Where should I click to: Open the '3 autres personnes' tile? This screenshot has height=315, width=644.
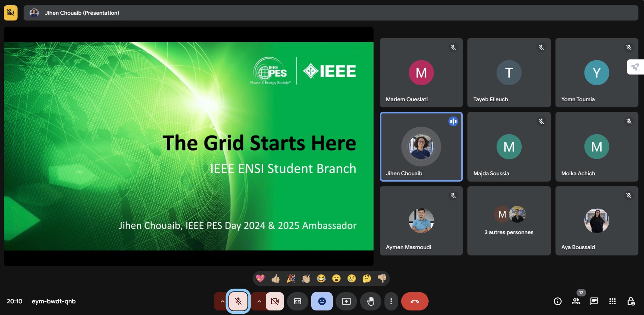[x=509, y=221]
